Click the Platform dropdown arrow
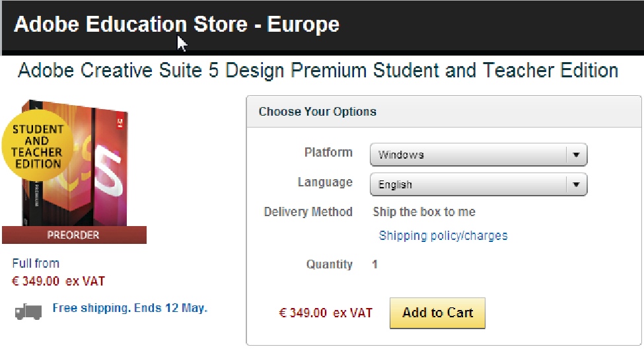The height and width of the screenshot is (349, 644). tap(576, 155)
